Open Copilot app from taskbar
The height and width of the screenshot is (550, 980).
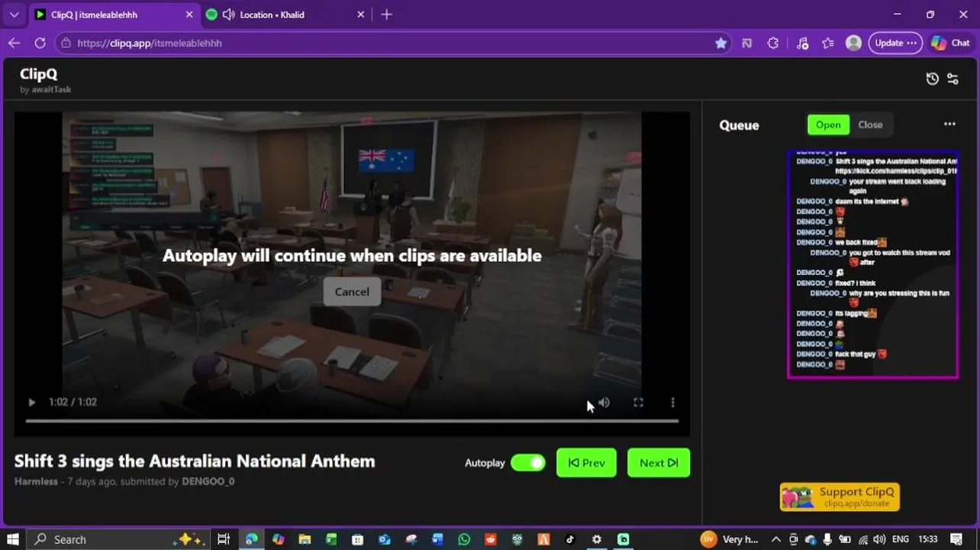[x=278, y=539]
